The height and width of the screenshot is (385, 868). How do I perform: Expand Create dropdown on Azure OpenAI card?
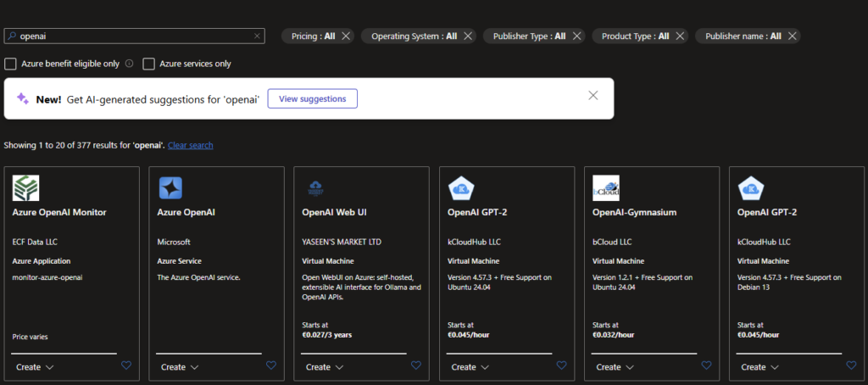(x=179, y=367)
